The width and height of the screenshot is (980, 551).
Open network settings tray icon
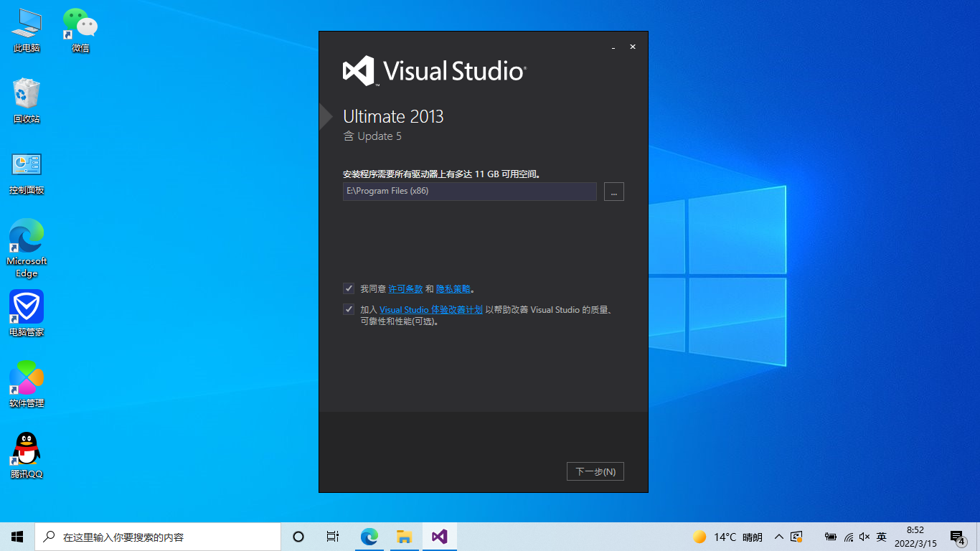(849, 537)
